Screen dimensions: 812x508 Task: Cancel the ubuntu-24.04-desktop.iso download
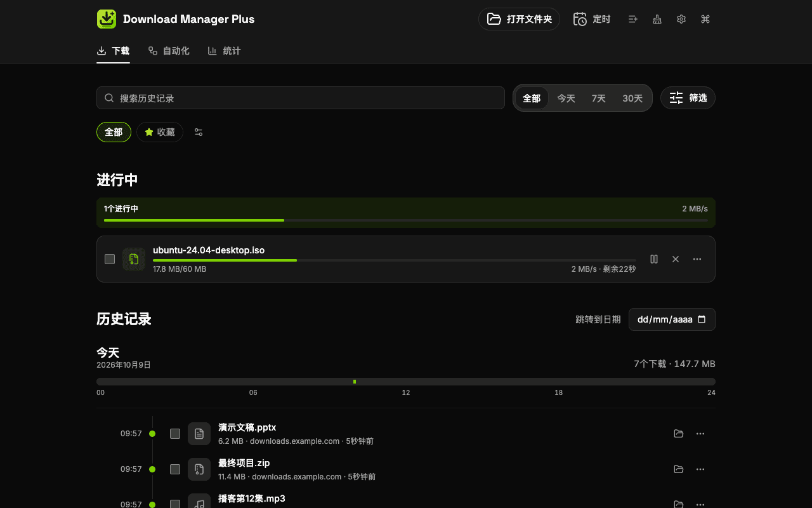[676, 259]
